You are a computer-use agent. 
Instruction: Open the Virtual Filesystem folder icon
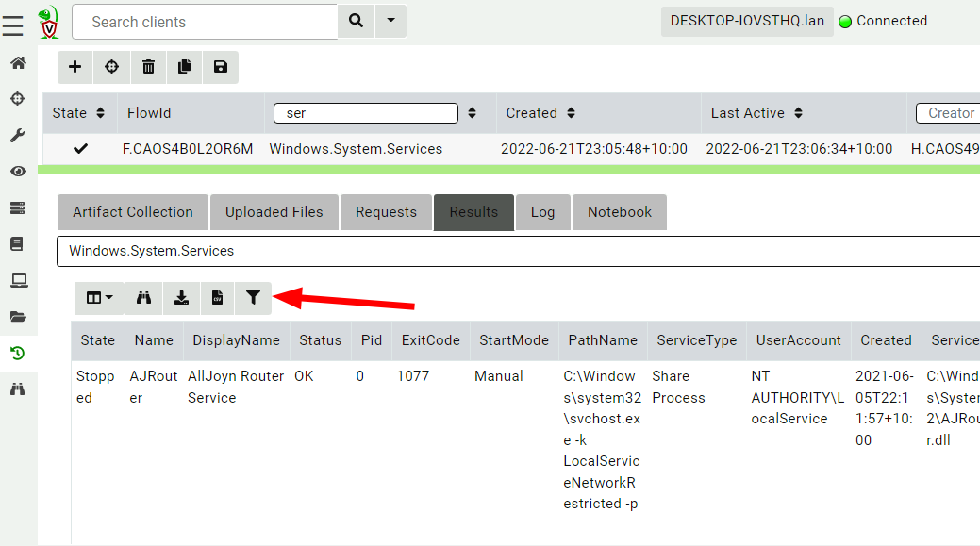(x=17, y=316)
